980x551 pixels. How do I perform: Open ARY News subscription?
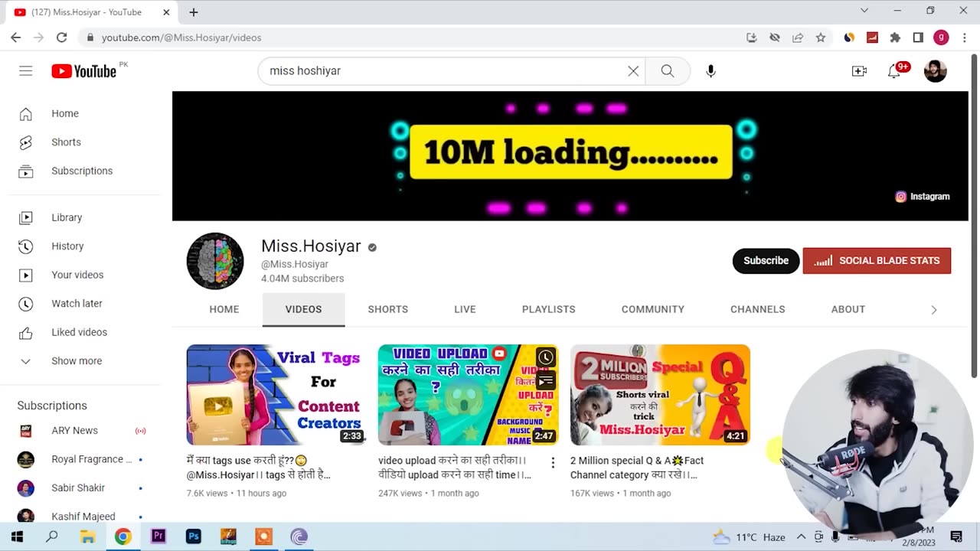pyautogui.click(x=84, y=431)
